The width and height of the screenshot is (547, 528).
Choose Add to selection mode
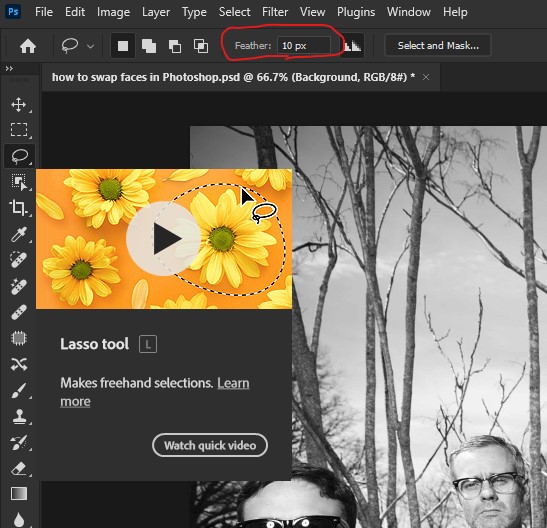click(149, 46)
